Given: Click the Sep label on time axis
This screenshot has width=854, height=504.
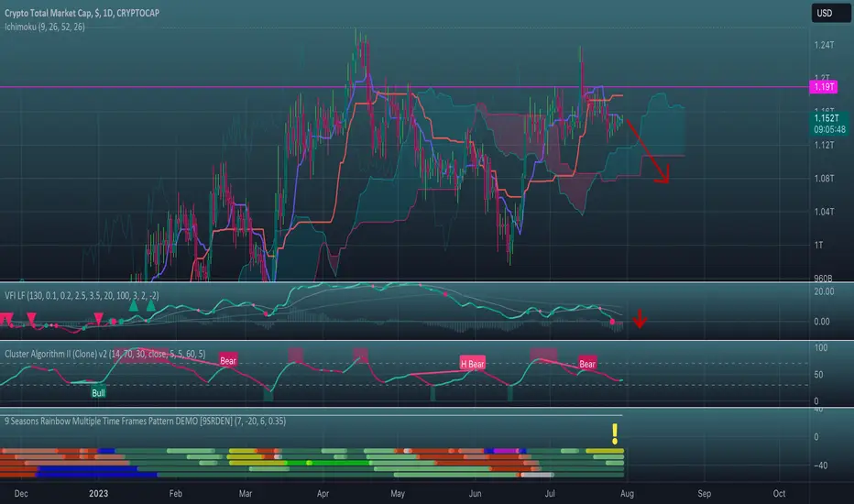Looking at the screenshot, I should click(705, 494).
